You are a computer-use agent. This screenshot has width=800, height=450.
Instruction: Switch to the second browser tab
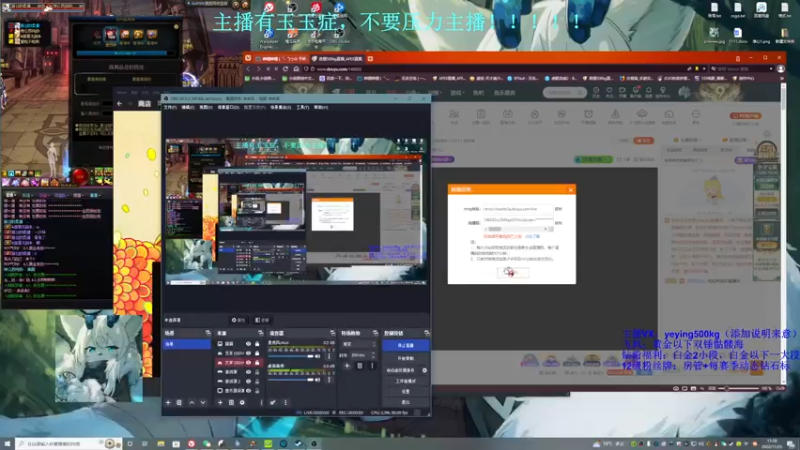(337, 59)
